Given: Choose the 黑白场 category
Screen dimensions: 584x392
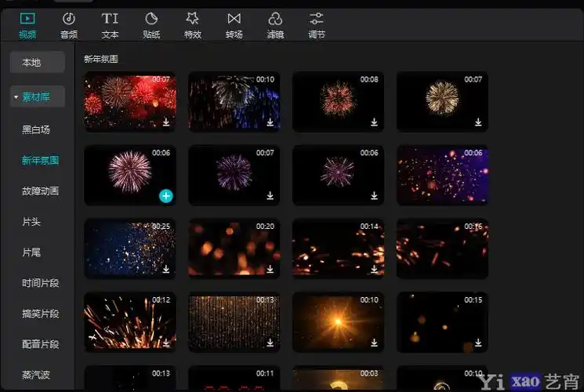Looking at the screenshot, I should pos(36,129).
